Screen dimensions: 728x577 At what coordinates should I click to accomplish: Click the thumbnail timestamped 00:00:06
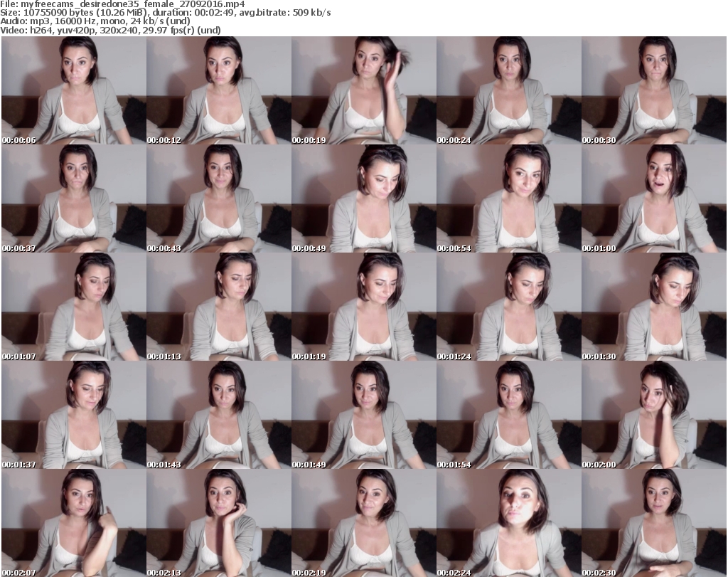tap(73, 90)
